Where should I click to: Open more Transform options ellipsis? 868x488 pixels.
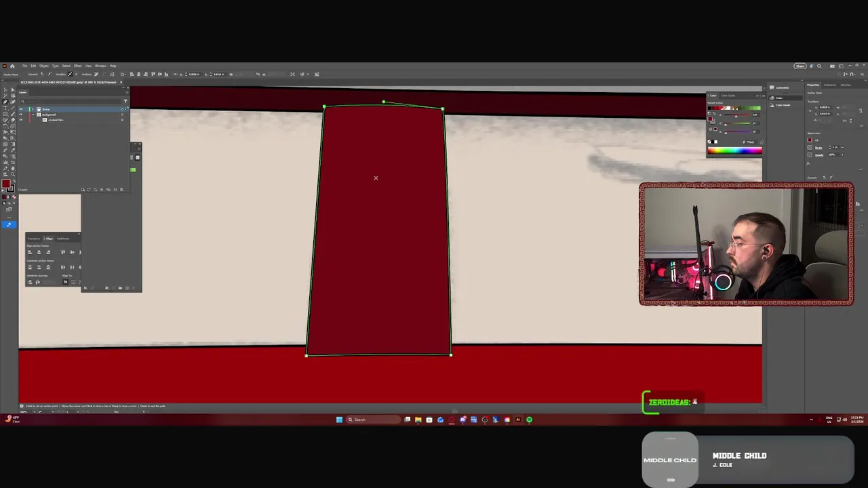click(x=861, y=126)
